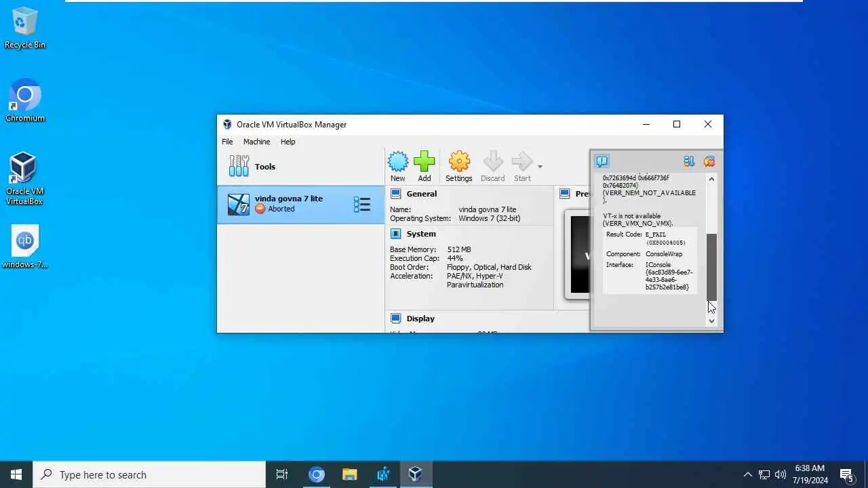Click the Windows 7 (32-bit) OS value
Image resolution: width=868 pixels, height=488 pixels.
(490, 218)
